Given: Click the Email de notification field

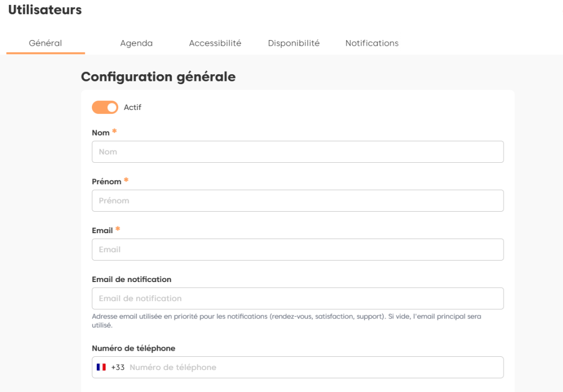Looking at the screenshot, I should (297, 299).
